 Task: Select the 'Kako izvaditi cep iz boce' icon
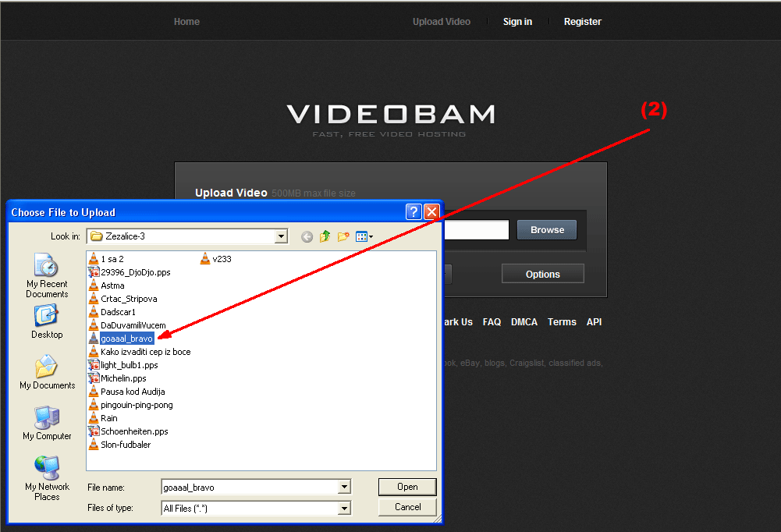(94, 352)
